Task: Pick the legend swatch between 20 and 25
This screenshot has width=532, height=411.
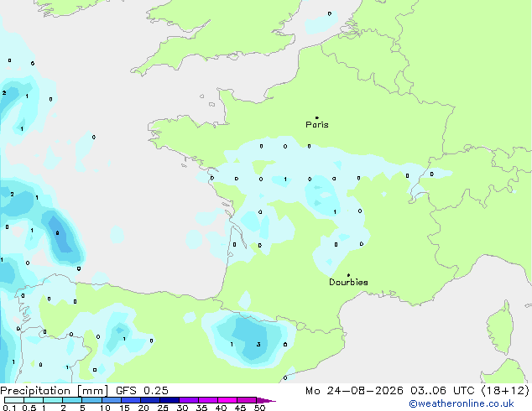Action: [x=150, y=400]
